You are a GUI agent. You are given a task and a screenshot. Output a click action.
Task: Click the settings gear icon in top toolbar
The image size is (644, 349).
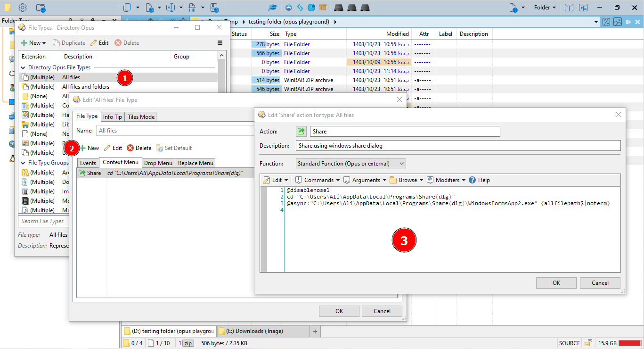(x=23, y=8)
